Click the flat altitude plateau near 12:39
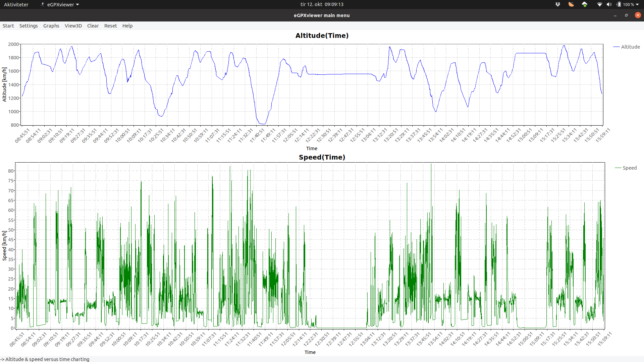Viewport: 644px width, 362px height. click(339, 74)
